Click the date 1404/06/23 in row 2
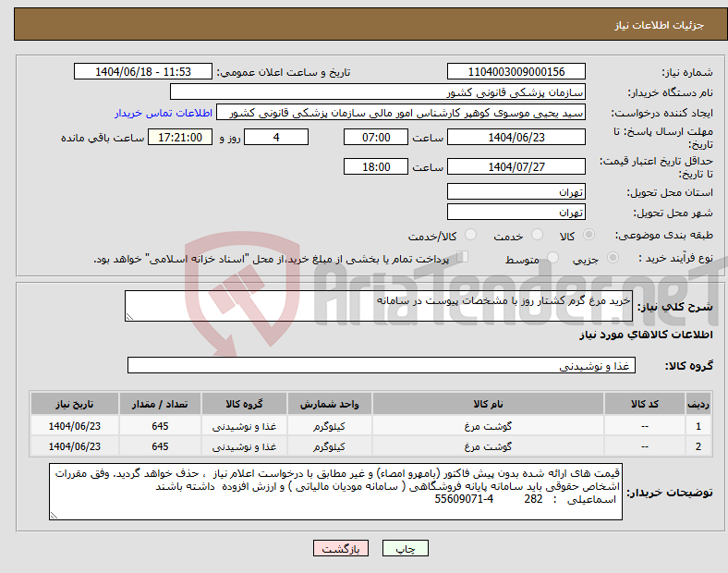The image size is (728, 573). click(75, 446)
